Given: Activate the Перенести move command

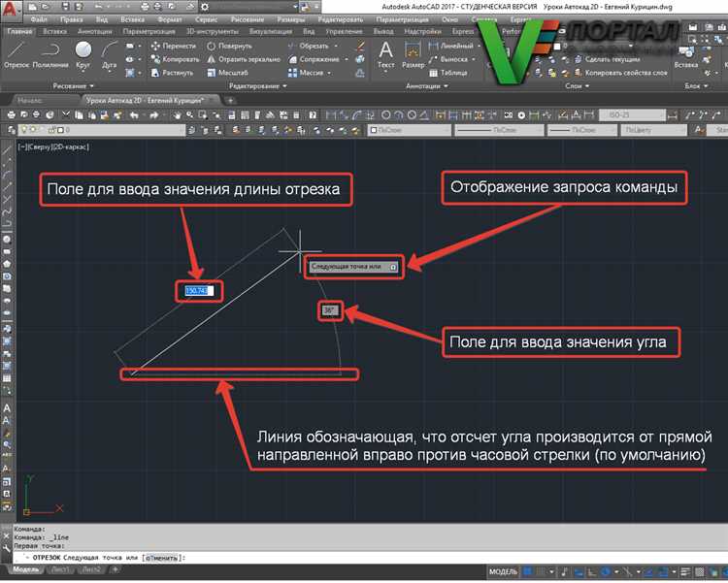Looking at the screenshot, I should (174, 46).
